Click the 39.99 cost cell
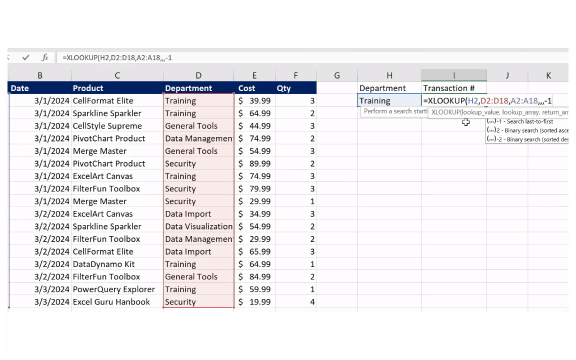This screenshot has height=360, width=576. (254, 101)
